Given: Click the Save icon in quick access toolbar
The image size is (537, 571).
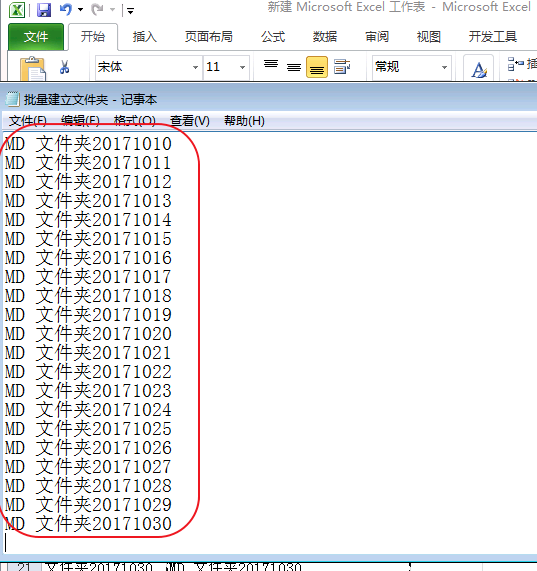Looking at the screenshot, I should point(44,10).
